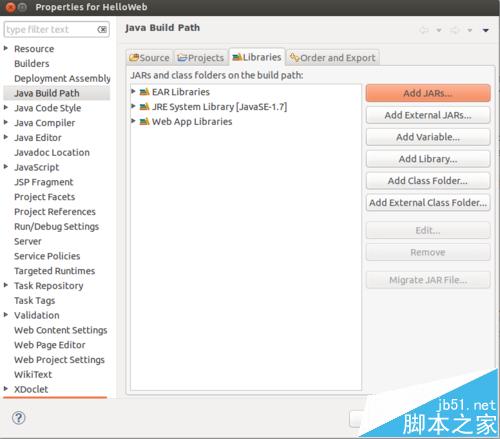Click the Add JARs button
The height and width of the screenshot is (439, 500).
click(x=428, y=93)
